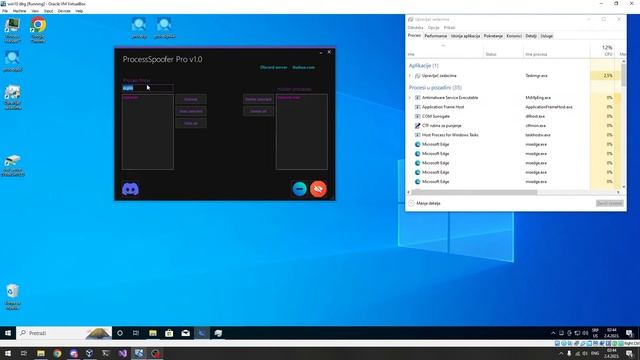This screenshot has width=640, height=360.
Task: Switch to the Performanse tab
Action: 436,36
